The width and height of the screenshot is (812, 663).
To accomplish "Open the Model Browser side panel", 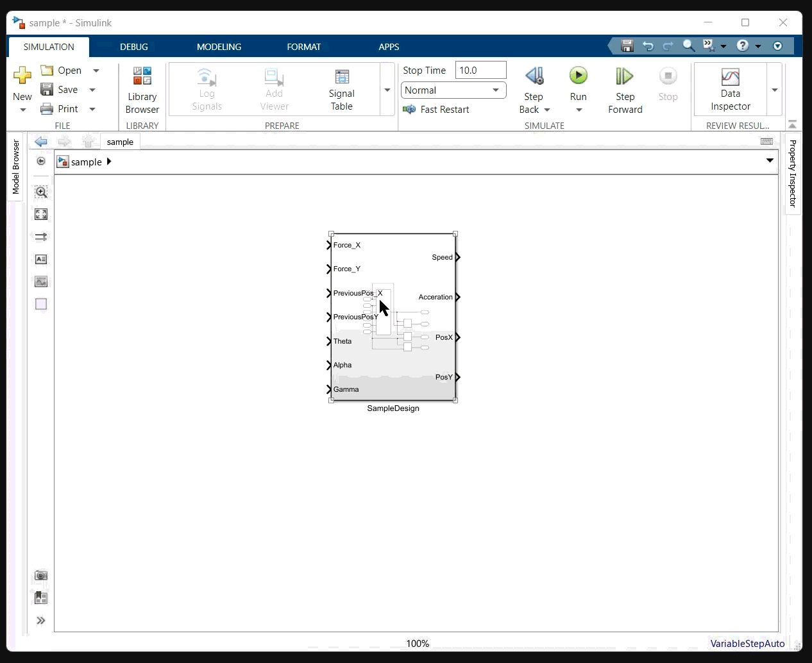I will point(15,167).
